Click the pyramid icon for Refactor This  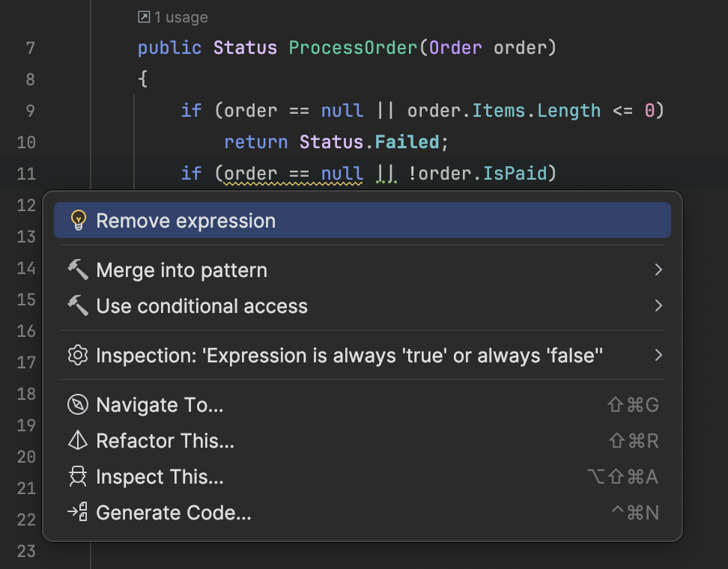(x=78, y=441)
